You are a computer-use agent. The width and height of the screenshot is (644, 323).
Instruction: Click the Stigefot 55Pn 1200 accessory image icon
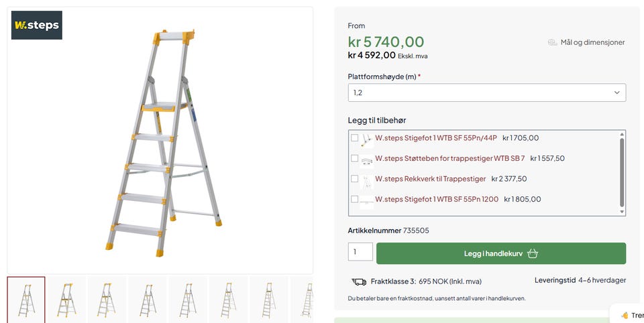coord(366,202)
